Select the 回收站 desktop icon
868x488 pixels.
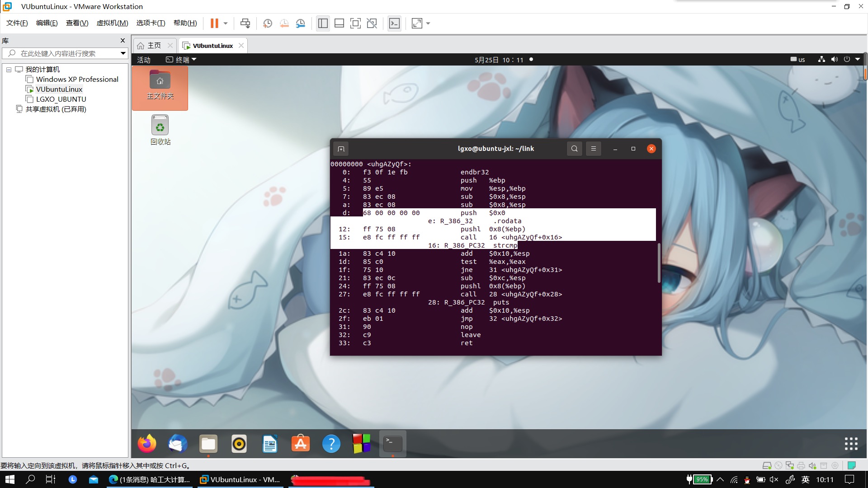pos(160,130)
